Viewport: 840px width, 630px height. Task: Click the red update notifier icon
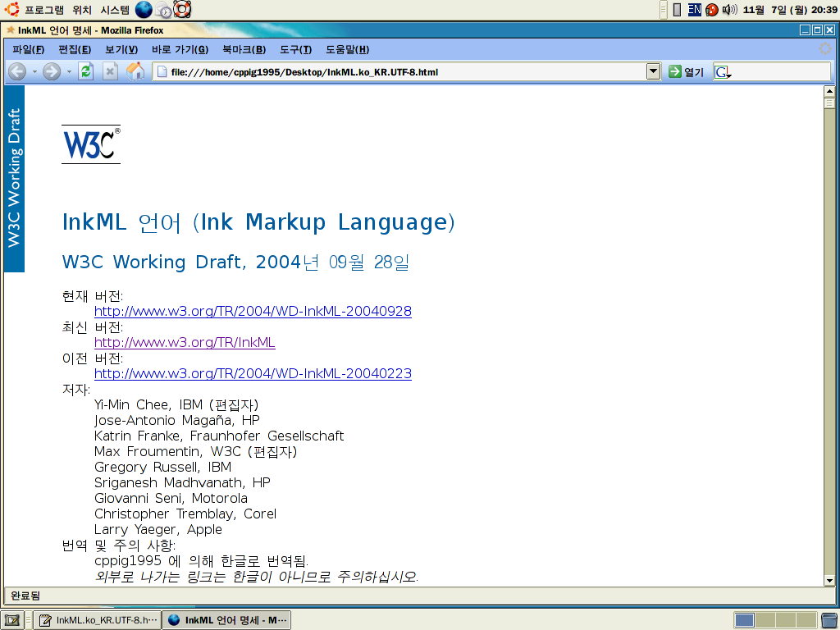[x=712, y=10]
